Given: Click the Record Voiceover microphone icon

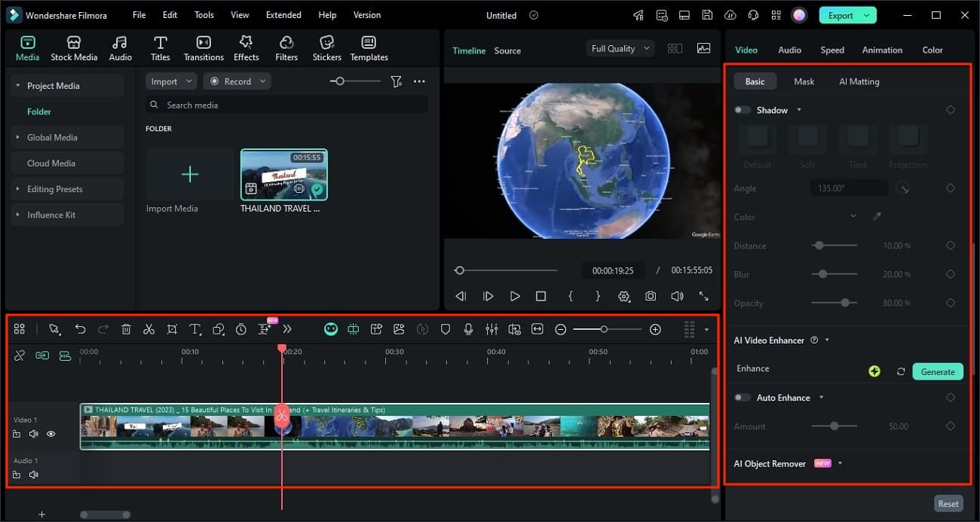Looking at the screenshot, I should (x=469, y=329).
